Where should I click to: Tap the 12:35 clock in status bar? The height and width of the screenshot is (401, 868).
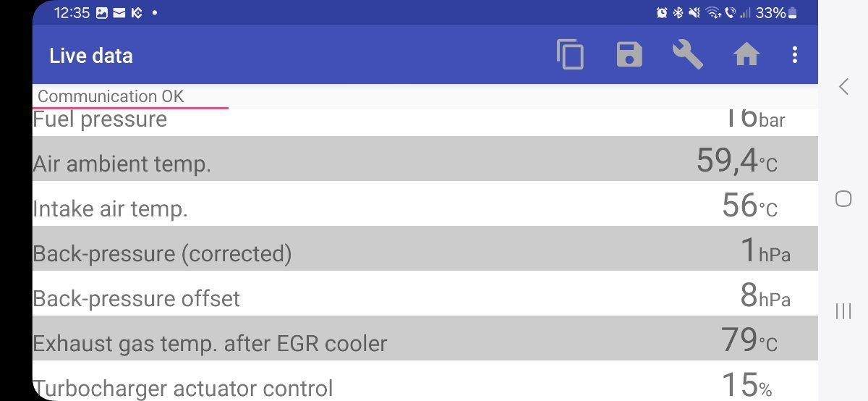coord(71,12)
